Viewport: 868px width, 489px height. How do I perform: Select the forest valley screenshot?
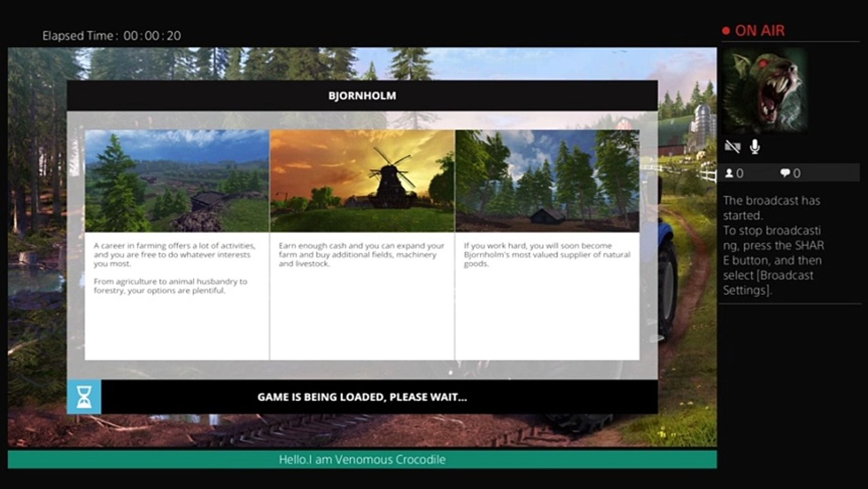coord(177,181)
